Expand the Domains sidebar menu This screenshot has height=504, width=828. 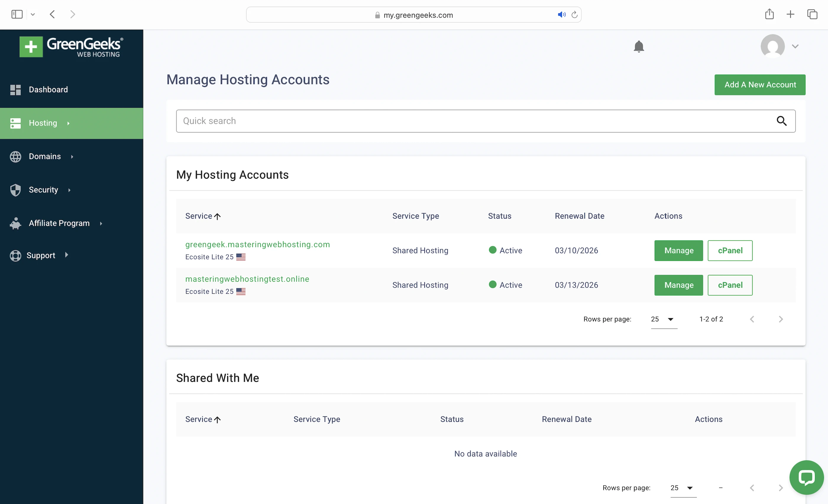(x=45, y=156)
